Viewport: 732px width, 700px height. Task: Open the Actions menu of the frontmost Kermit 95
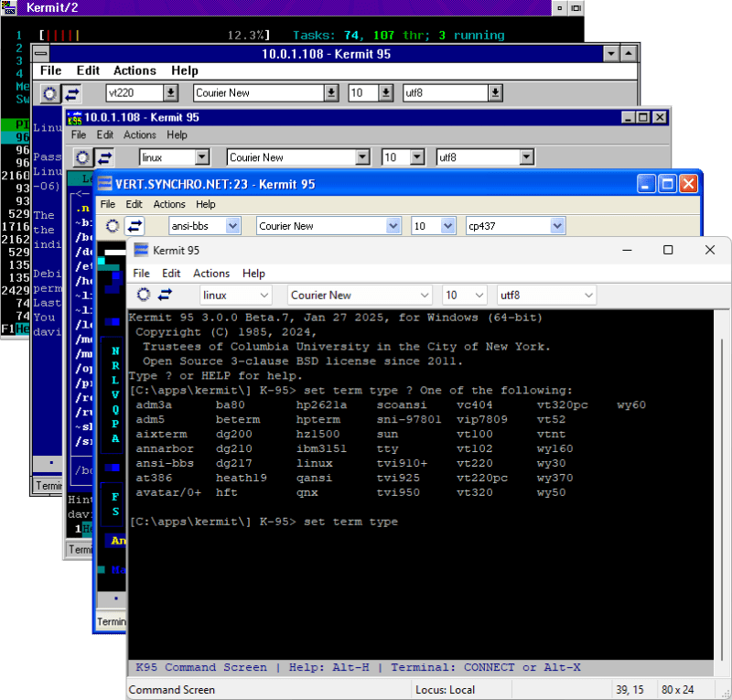coord(211,273)
